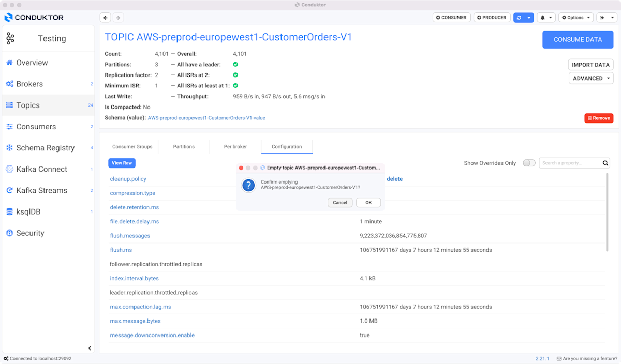This screenshot has height=364, width=621.
Task: Open the CustomerOrders-V1-value schema link
Action: coord(206,118)
